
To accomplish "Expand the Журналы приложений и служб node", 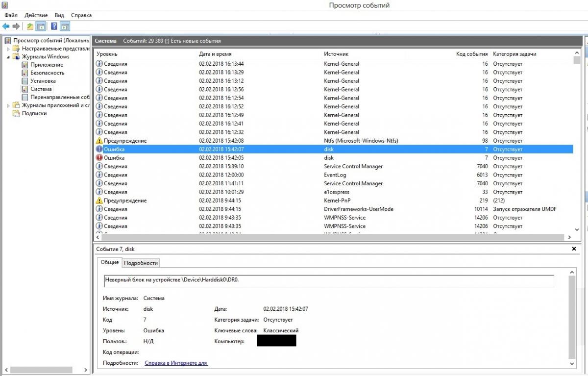I will tap(8, 105).
